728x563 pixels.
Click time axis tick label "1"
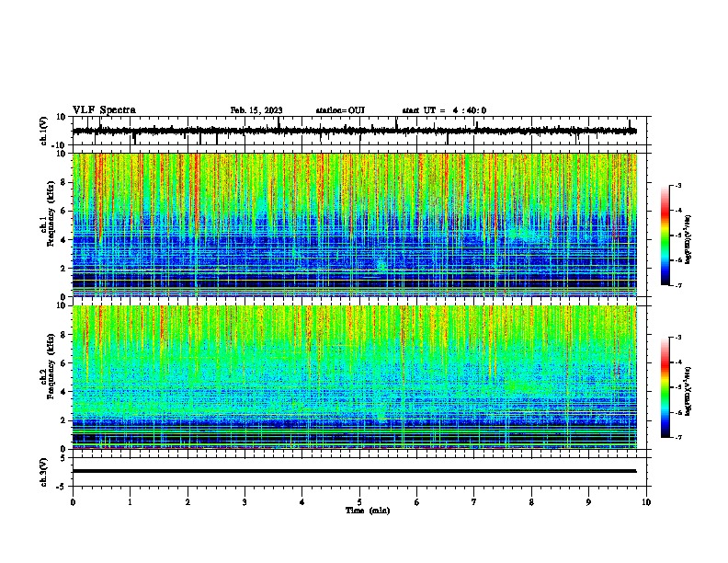(x=130, y=502)
